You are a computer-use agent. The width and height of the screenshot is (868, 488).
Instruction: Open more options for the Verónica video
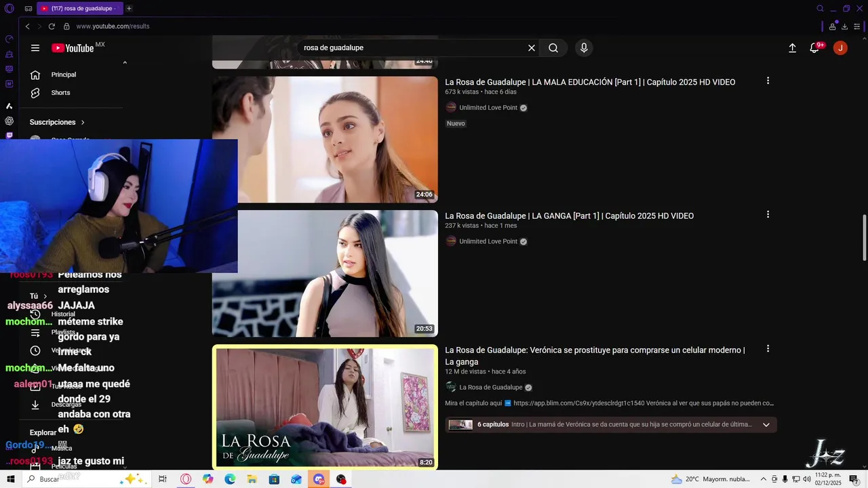(768, 348)
